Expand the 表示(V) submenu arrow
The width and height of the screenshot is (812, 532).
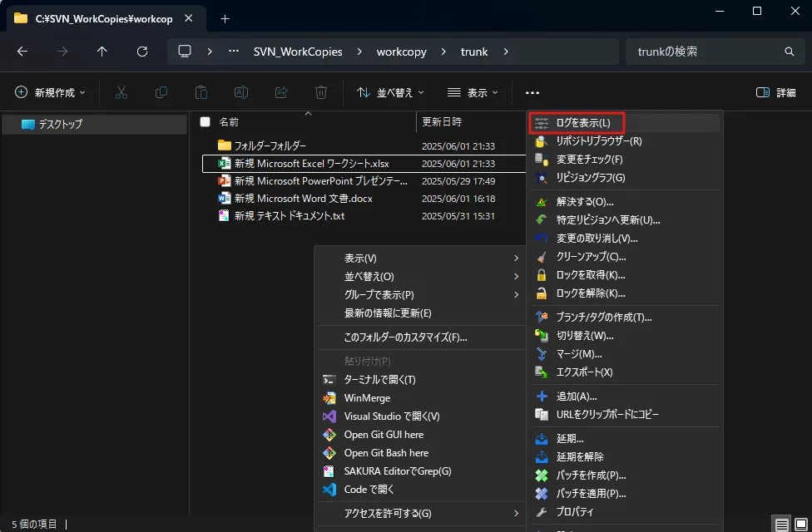tap(516, 259)
